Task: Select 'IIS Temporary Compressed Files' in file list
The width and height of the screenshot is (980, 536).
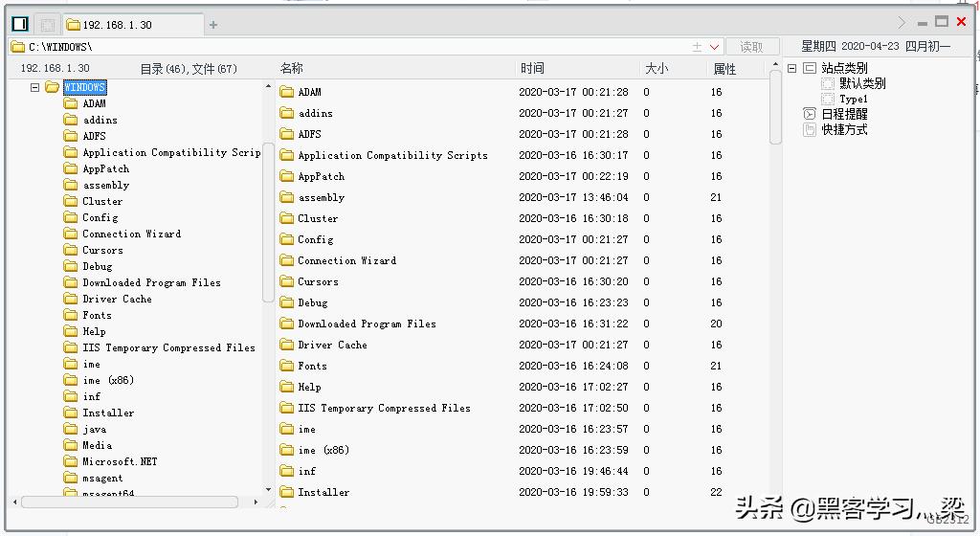Action: click(385, 408)
